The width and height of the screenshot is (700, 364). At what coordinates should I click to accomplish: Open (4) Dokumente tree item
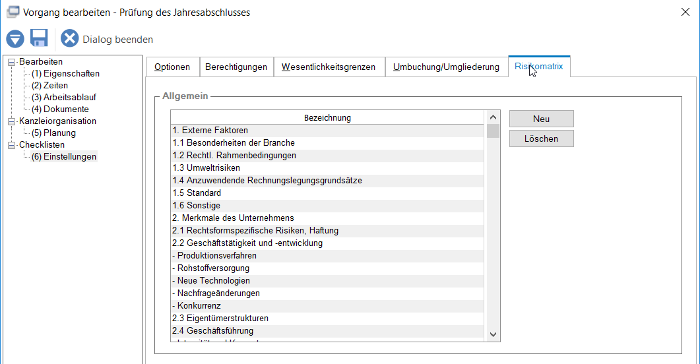pos(60,109)
